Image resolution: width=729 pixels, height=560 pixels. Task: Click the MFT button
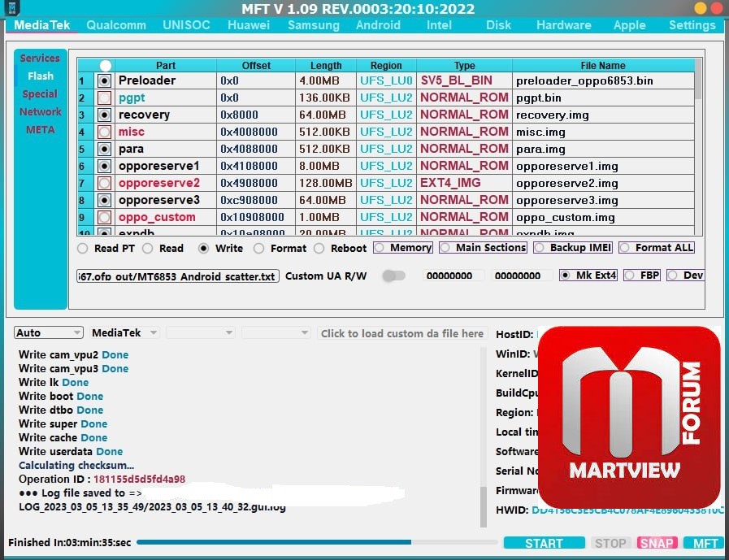click(705, 543)
